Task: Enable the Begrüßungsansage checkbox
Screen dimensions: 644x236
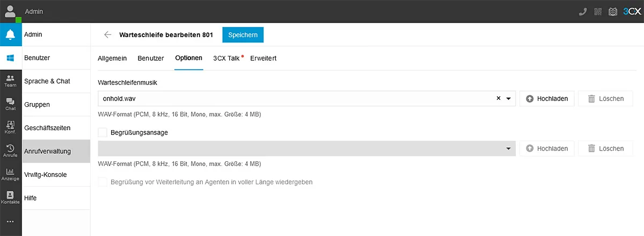Action: click(103, 132)
